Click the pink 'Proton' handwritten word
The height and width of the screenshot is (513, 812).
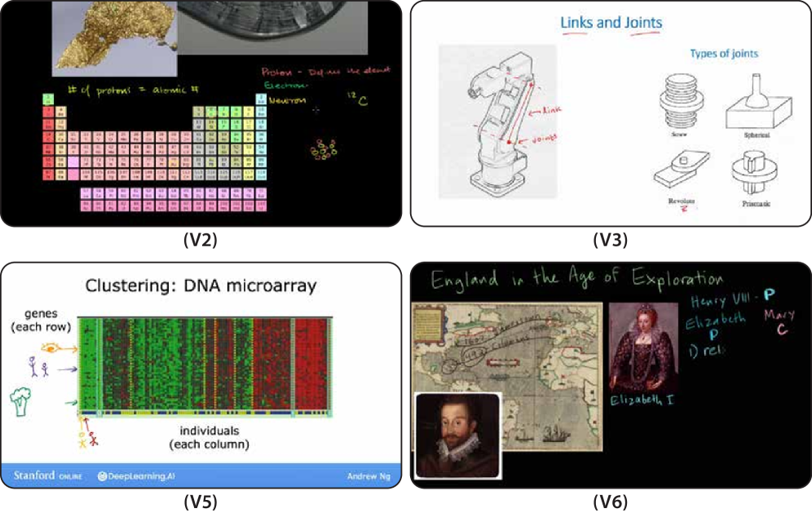(276, 72)
